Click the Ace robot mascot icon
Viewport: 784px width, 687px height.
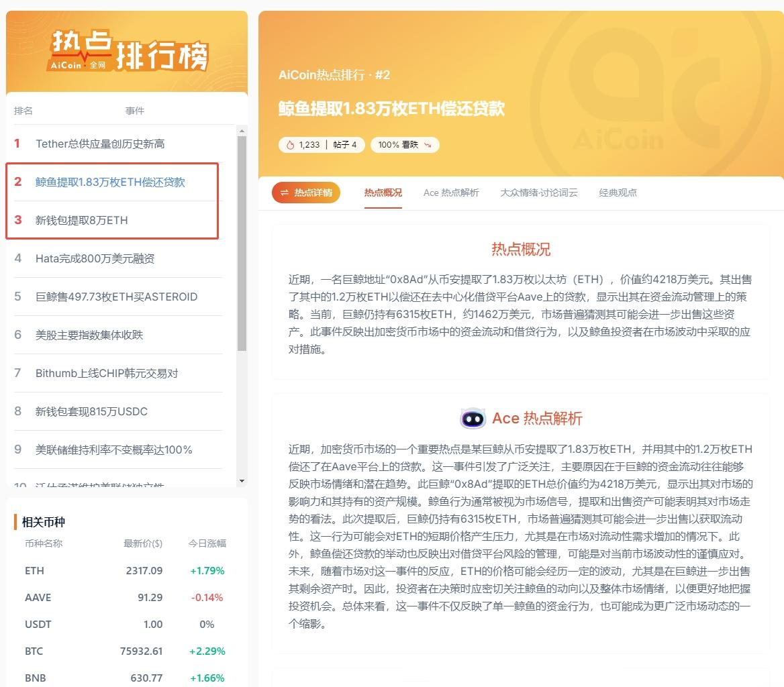[473, 418]
